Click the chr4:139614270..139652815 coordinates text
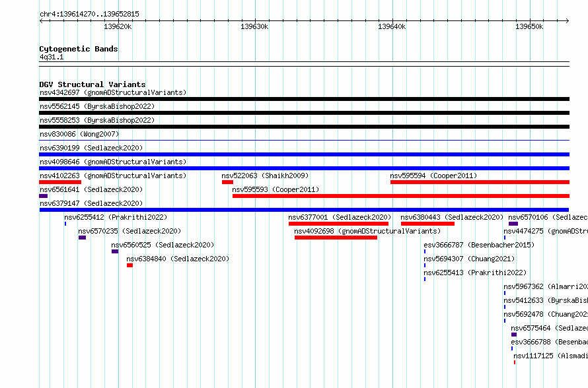The width and height of the screenshot is (588, 388). point(89,14)
